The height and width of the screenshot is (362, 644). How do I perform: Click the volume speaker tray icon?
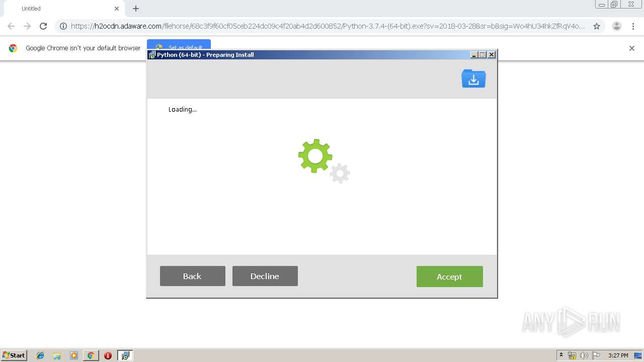(584, 355)
